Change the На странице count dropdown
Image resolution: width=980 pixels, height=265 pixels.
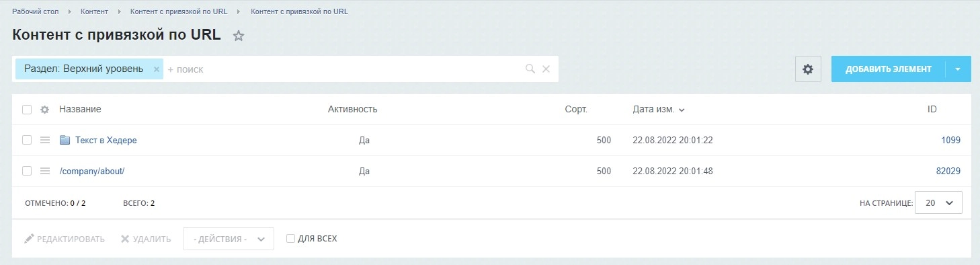click(938, 202)
